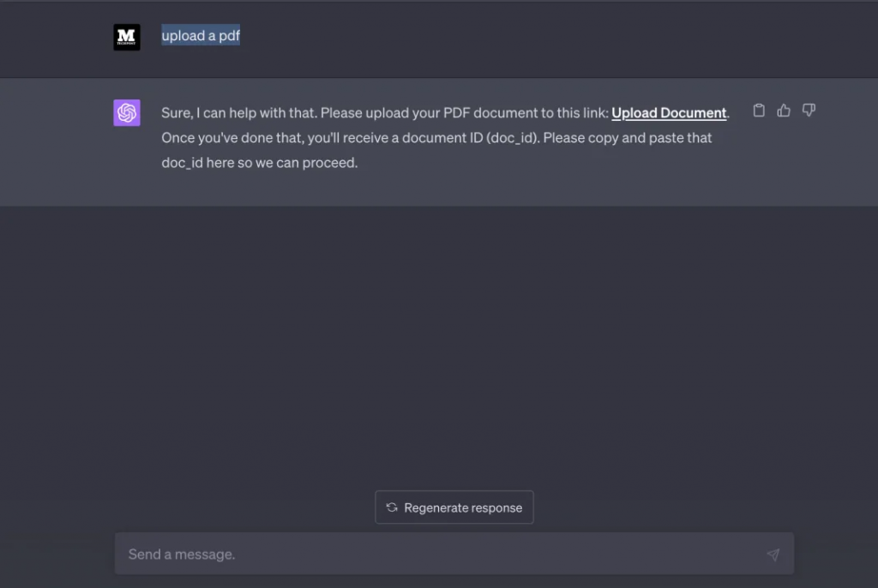Regenerate the assistant's answer
This screenshot has height=588, width=878.
(454, 507)
